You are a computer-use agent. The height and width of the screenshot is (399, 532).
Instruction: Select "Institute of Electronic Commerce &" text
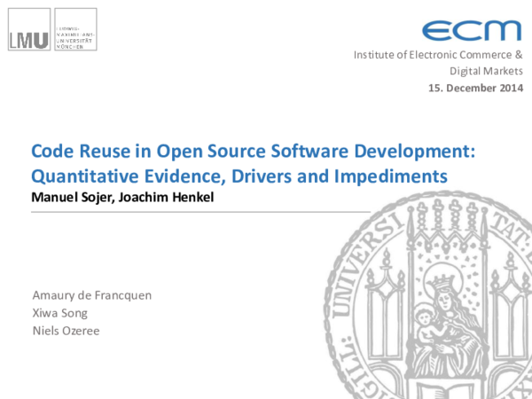click(x=438, y=55)
